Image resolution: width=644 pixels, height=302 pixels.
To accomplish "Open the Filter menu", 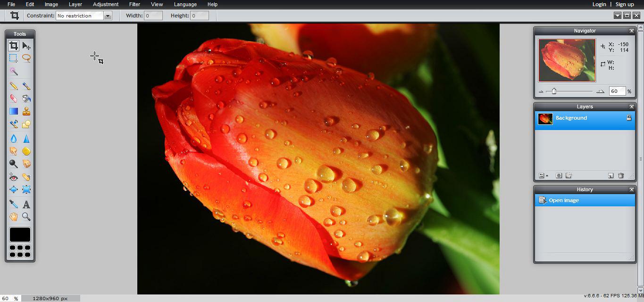I will (x=134, y=4).
